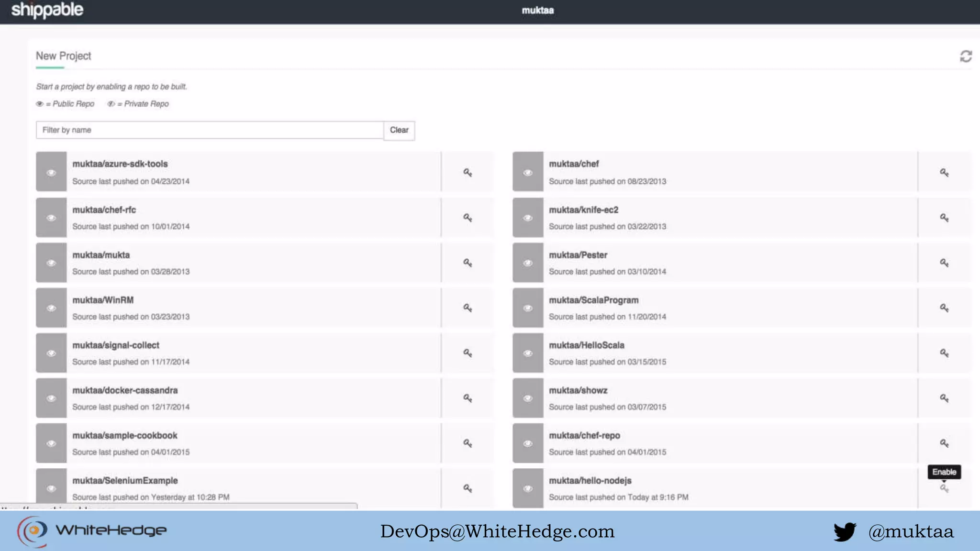Enable the muktaa/sample-cookbook repo
Viewport: 980px width, 551px height.
point(468,443)
